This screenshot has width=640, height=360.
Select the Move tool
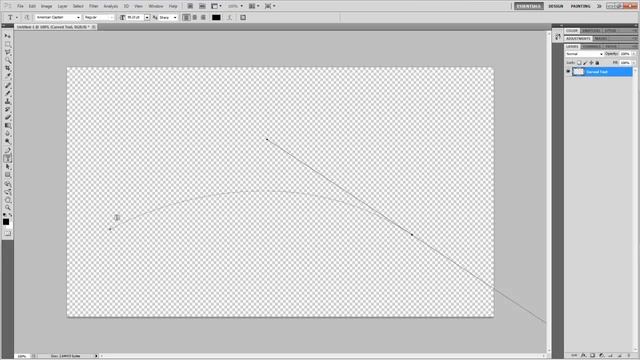point(7,36)
